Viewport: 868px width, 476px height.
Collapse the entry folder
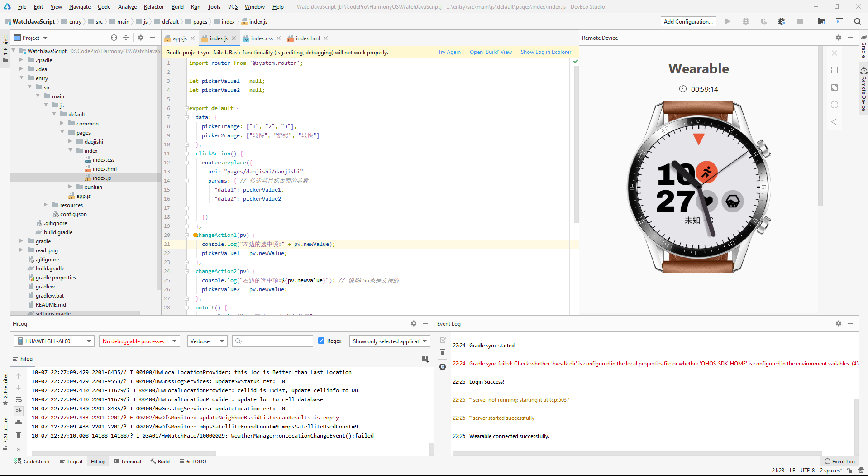coord(21,78)
